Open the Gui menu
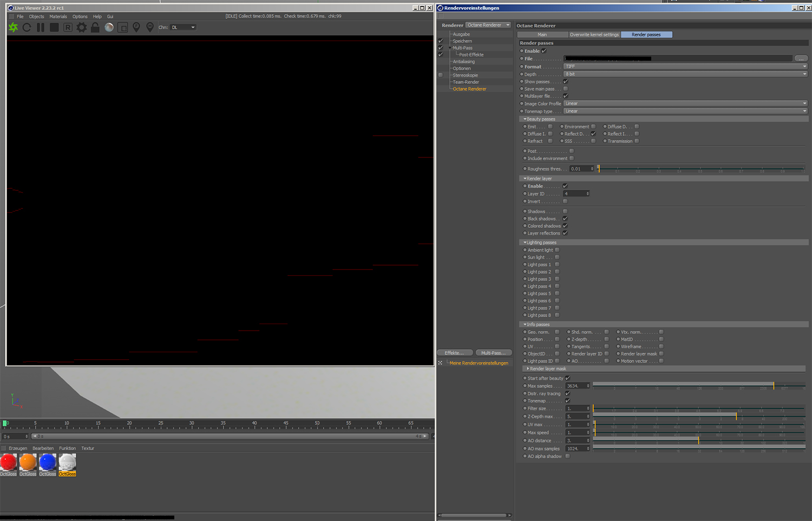 (110, 16)
